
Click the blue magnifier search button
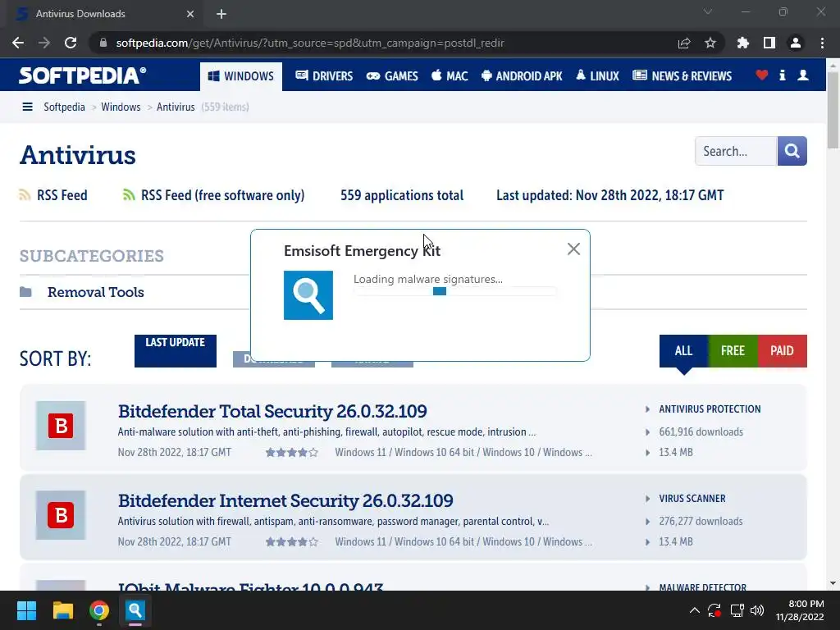[792, 151]
